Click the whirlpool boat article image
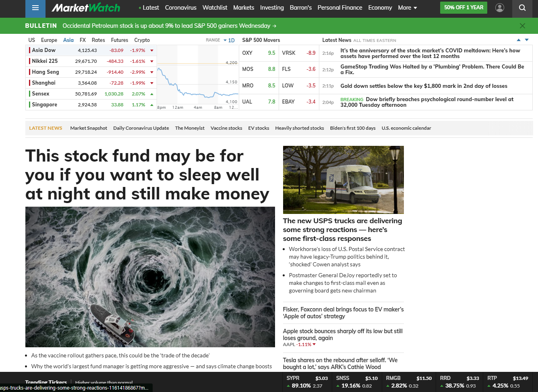The width and height of the screenshot is (538, 392). coord(150,277)
